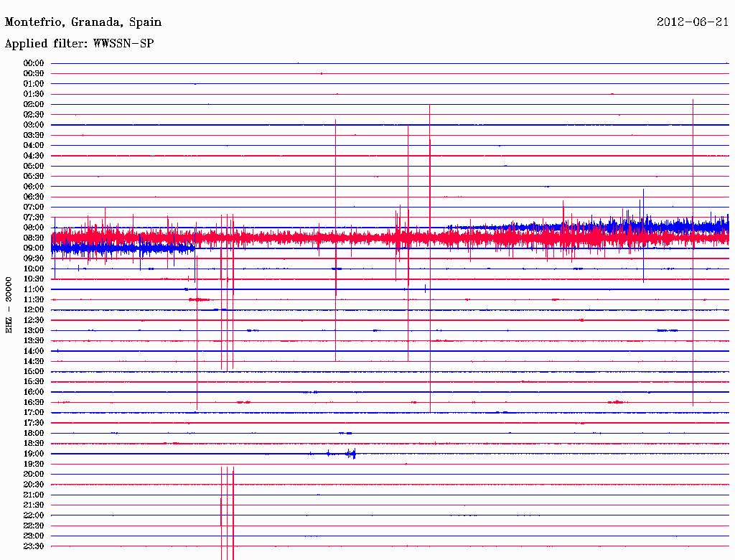
Task: Select the 04:00 time label
Action: coord(34,146)
